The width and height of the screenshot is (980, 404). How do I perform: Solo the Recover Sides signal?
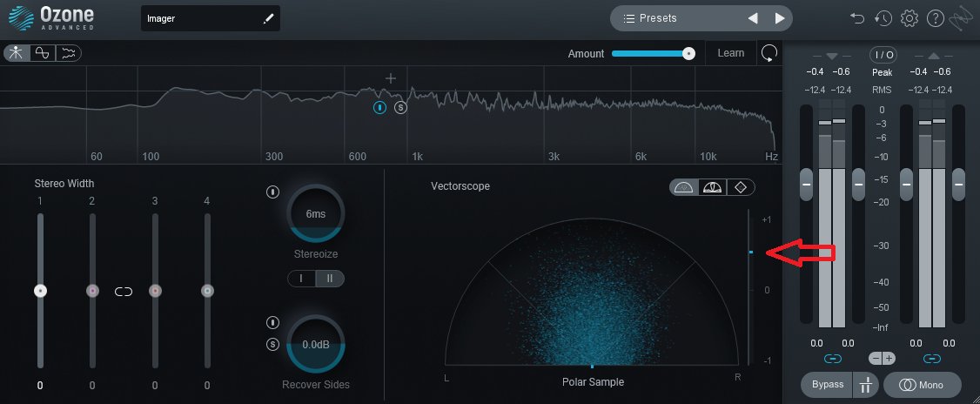pos(272,344)
